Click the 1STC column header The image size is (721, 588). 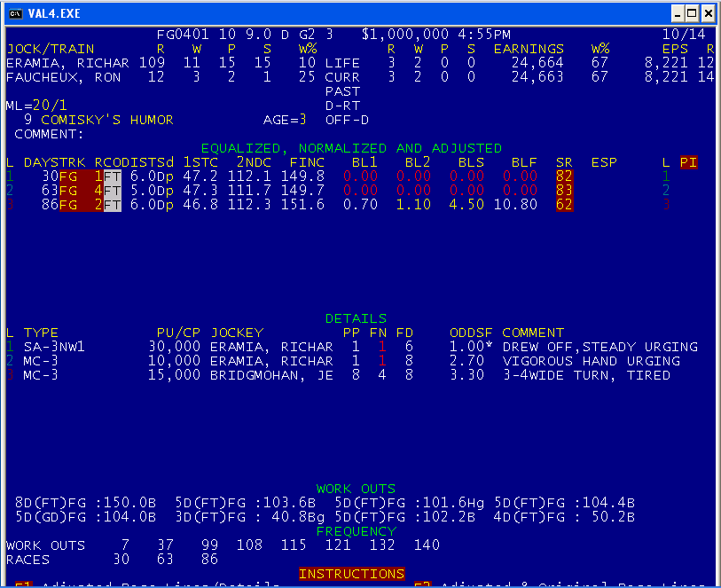click(x=200, y=162)
